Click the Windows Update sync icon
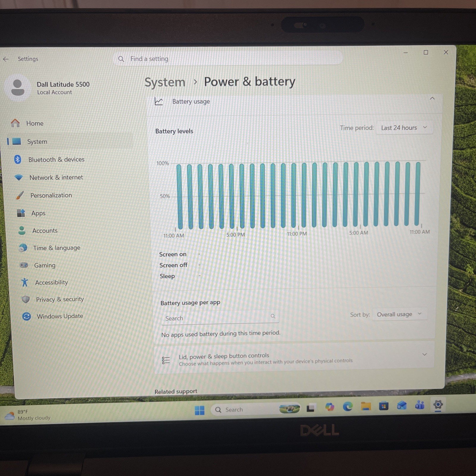This screenshot has width=476, height=476. [26, 316]
